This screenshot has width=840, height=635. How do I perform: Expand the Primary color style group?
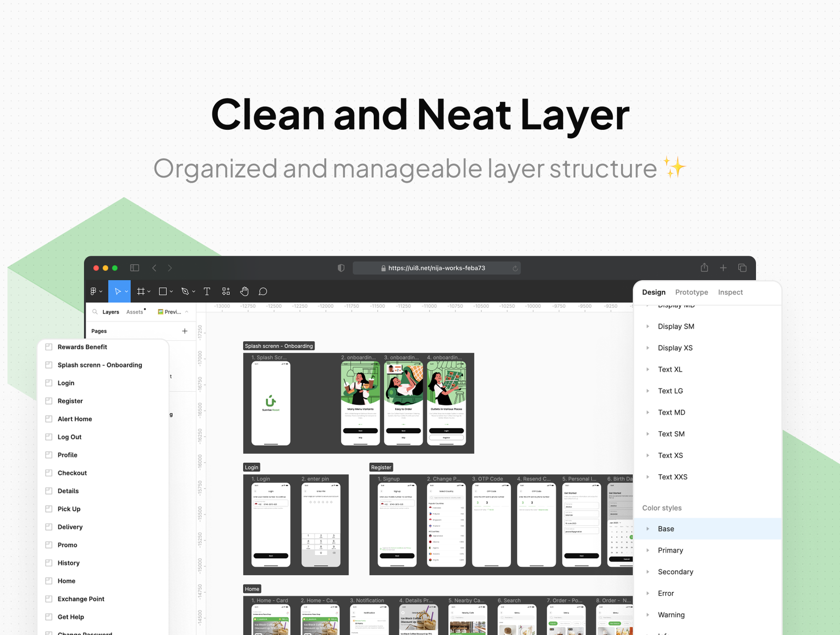tap(648, 550)
